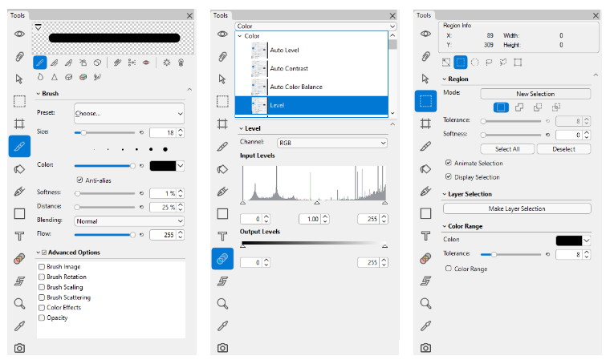
Task: Click the Output Levels gradient bar
Action: click(314, 243)
